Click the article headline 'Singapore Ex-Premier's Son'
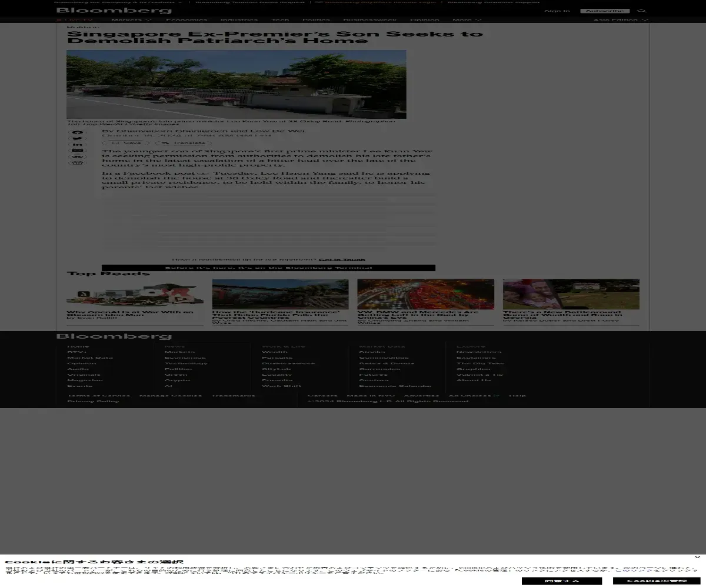Viewport: 706px width, 588px height. 275,37
